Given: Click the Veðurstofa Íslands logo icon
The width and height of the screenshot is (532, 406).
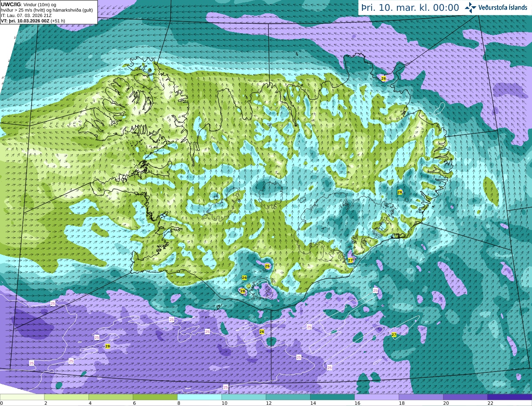Looking at the screenshot, I should click(x=471, y=7).
